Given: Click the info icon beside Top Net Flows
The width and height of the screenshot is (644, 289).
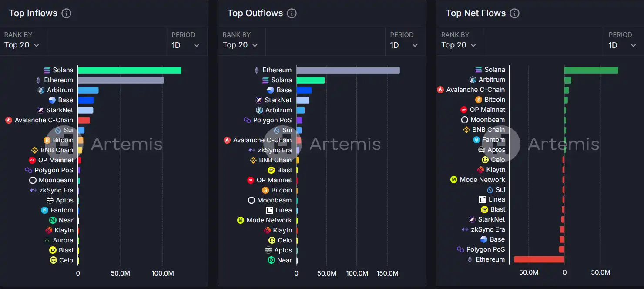Looking at the screenshot, I should click(514, 13).
